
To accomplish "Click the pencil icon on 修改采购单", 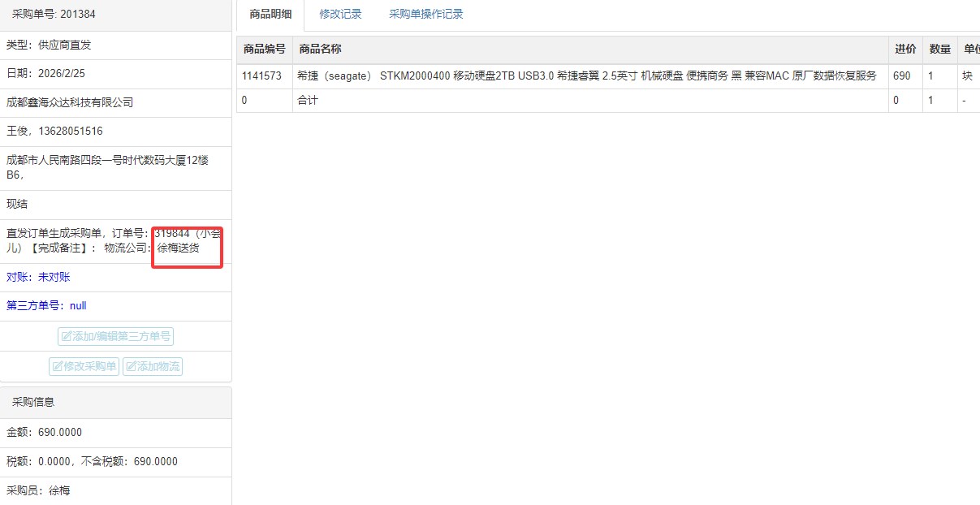I will point(58,367).
